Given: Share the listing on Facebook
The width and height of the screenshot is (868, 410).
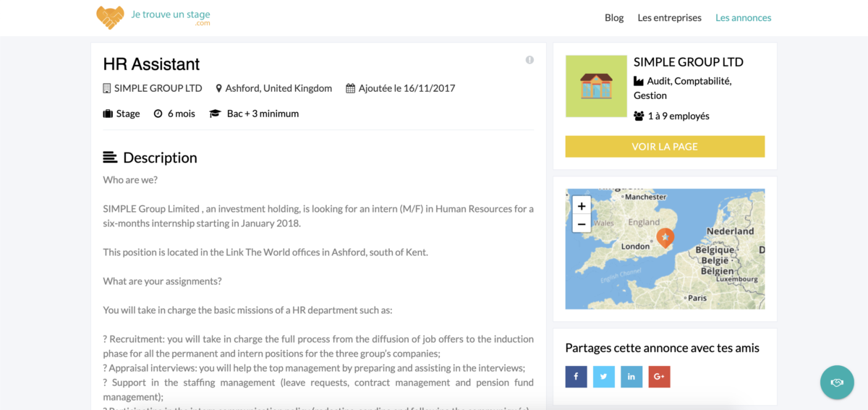Looking at the screenshot, I should click(576, 377).
